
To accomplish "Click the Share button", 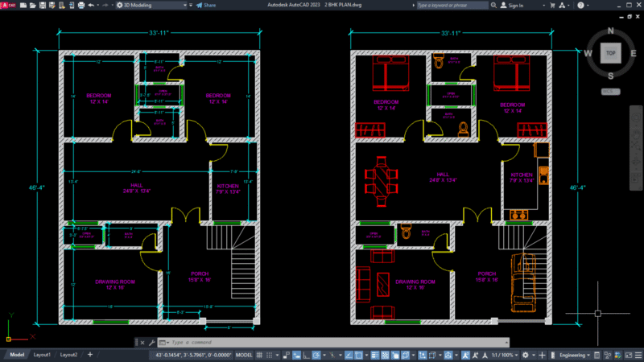I will (206, 5).
